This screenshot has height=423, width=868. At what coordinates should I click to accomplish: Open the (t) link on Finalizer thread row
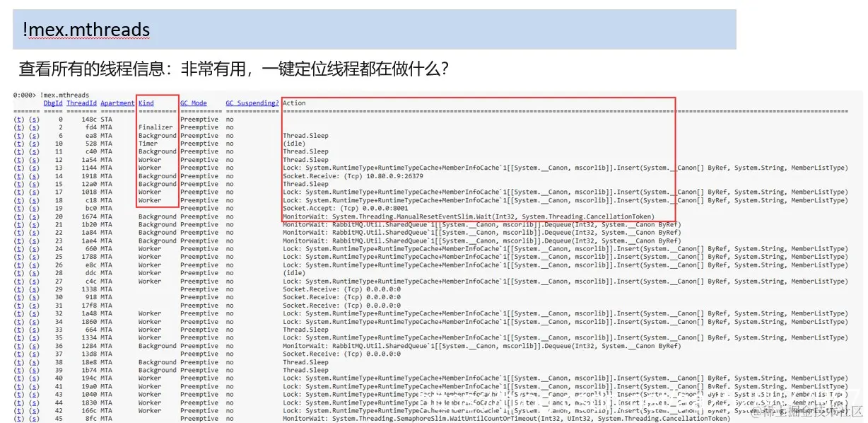tap(19, 127)
